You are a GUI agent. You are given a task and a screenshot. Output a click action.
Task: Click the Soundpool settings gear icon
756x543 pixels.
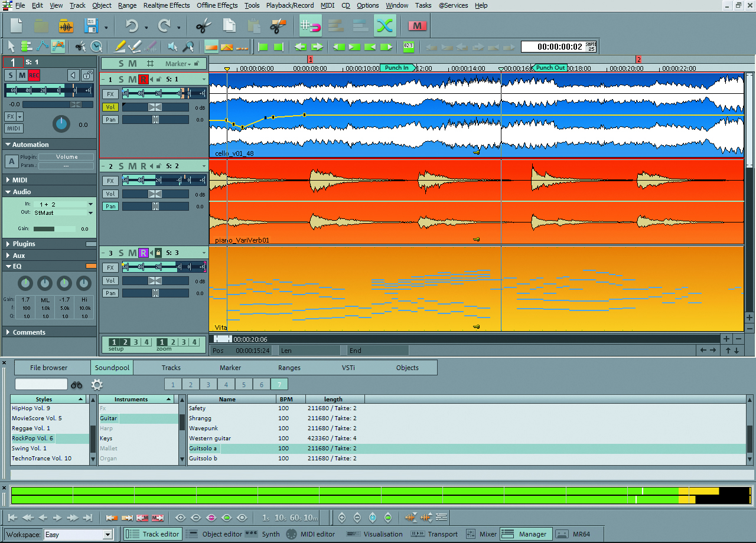click(97, 385)
